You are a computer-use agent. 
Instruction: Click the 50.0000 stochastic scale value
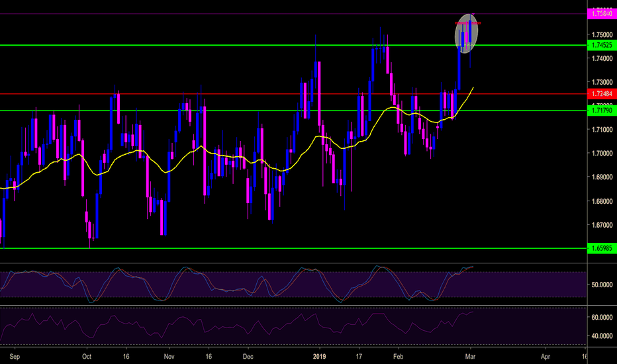(x=602, y=285)
